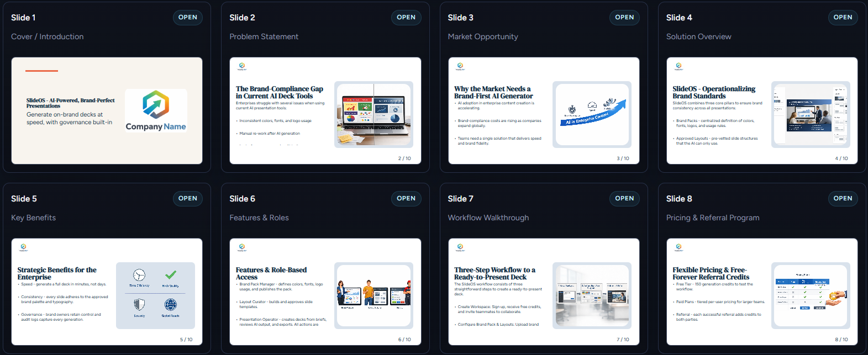Click the '6 / 10' page number
This screenshot has width=868, height=355.
point(404,340)
